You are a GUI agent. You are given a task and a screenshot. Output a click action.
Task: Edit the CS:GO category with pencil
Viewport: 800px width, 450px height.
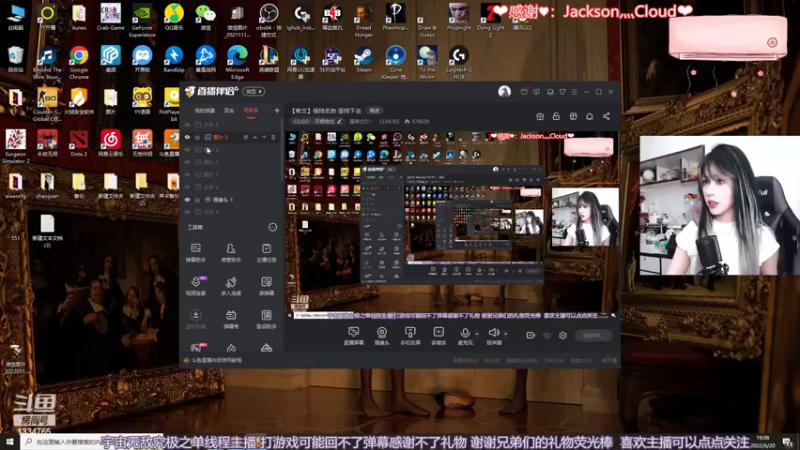tap(339, 121)
